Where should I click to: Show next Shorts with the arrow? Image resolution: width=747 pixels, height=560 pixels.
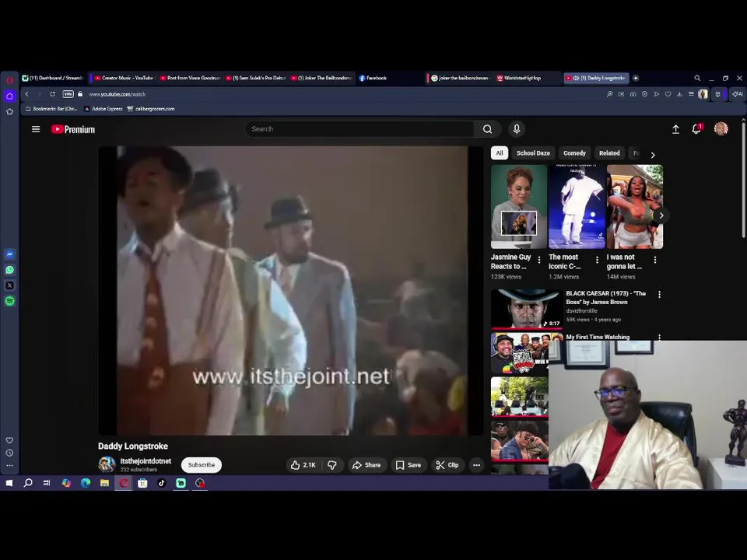click(661, 215)
